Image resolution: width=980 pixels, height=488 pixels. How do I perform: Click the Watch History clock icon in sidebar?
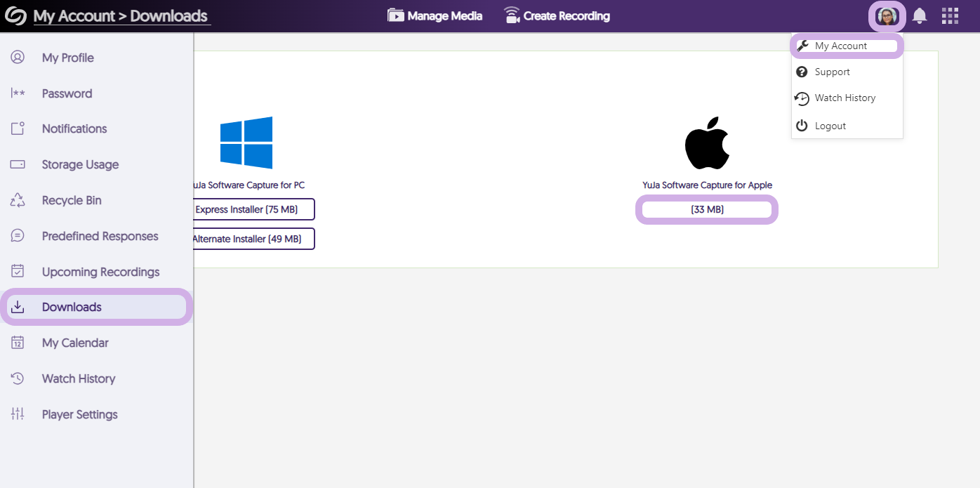18,378
